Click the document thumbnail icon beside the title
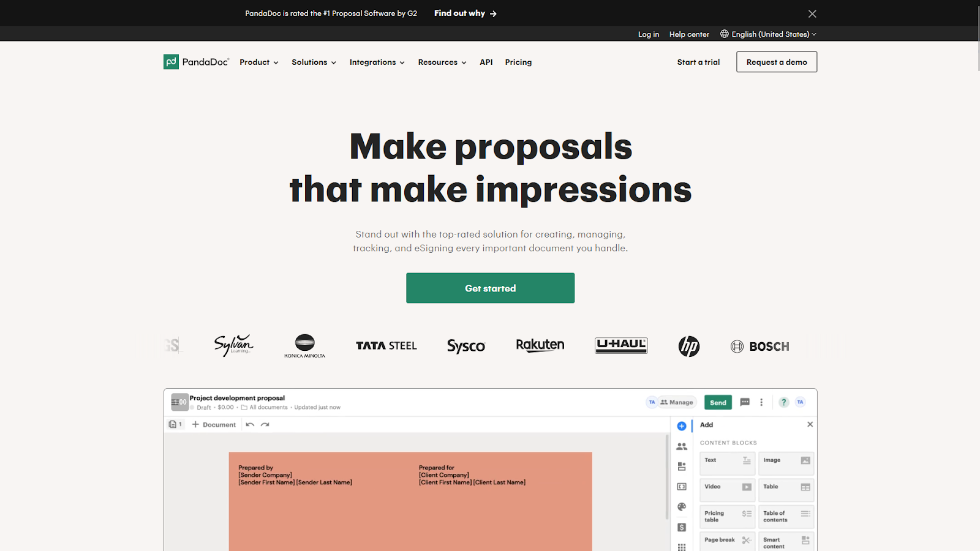This screenshot has width=980, height=551. pos(179,402)
